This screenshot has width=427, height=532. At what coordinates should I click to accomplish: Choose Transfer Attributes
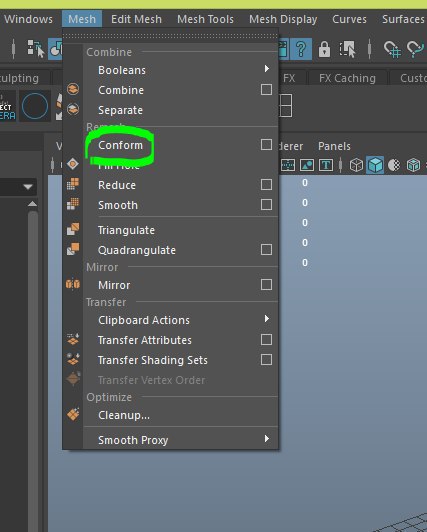pos(144,340)
